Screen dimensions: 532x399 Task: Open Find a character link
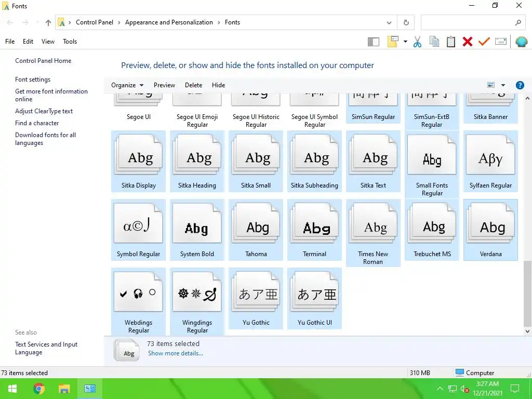[37, 123]
